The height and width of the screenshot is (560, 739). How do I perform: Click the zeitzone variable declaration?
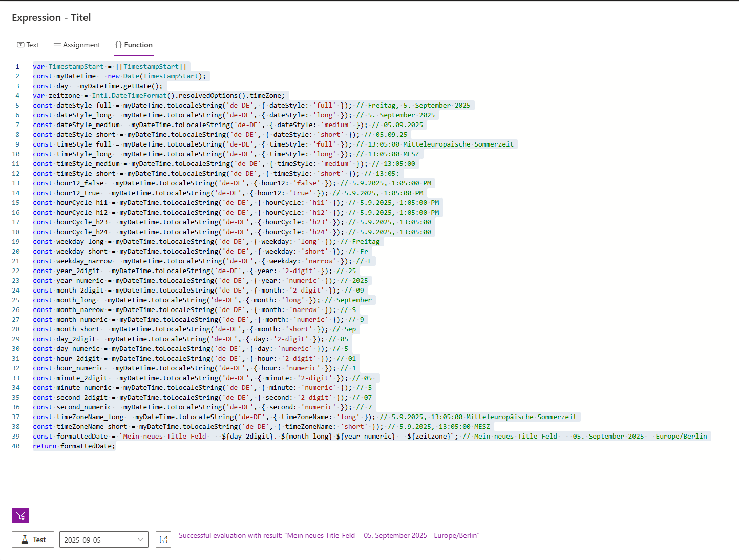click(x=65, y=96)
